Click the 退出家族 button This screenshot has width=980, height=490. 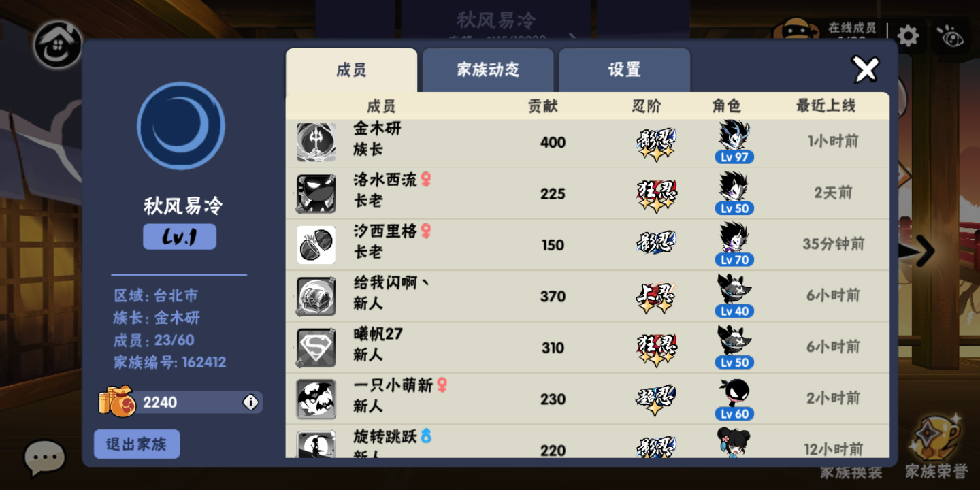[137, 444]
